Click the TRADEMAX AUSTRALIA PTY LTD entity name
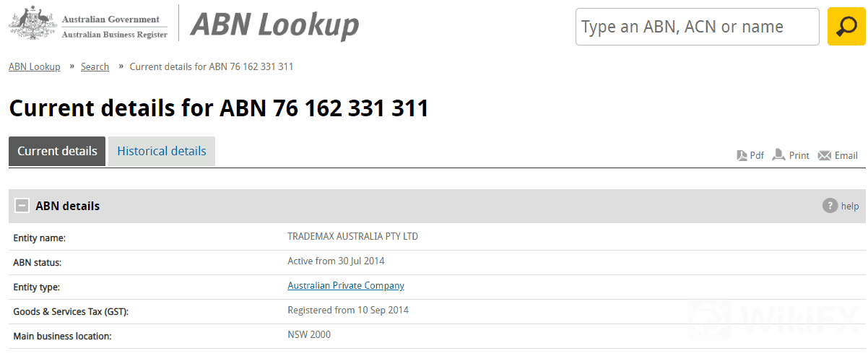The width and height of the screenshot is (868, 356). click(352, 236)
